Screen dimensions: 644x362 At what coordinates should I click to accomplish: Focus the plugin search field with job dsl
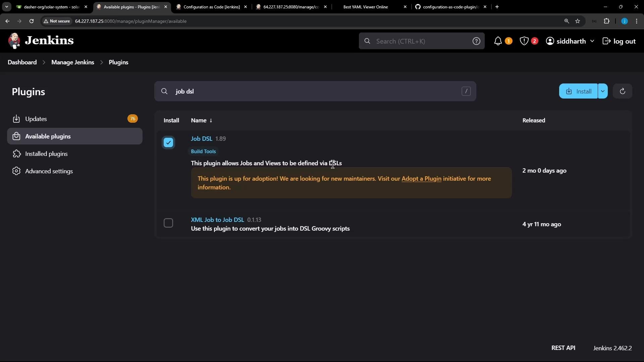315,91
